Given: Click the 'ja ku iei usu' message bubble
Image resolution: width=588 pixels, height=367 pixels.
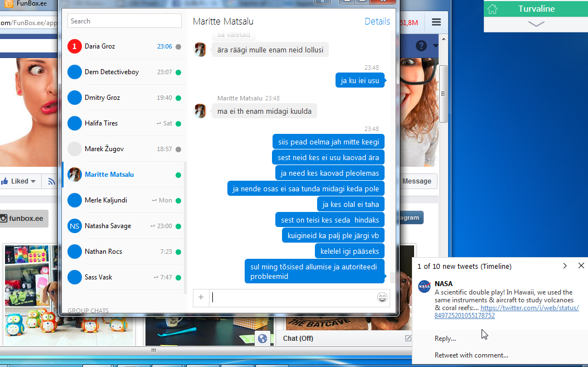Looking at the screenshot, I should click(x=360, y=80).
